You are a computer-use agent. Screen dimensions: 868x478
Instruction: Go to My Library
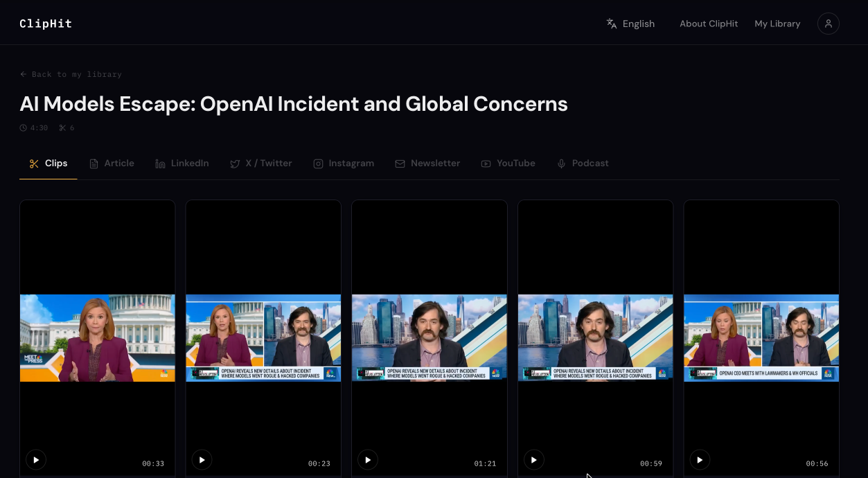777,24
